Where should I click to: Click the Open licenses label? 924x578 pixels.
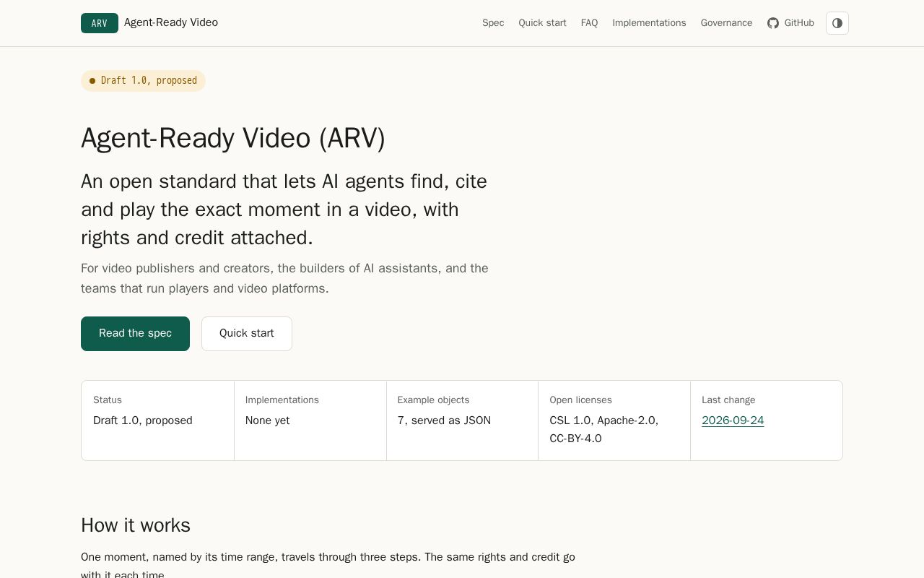point(580,400)
